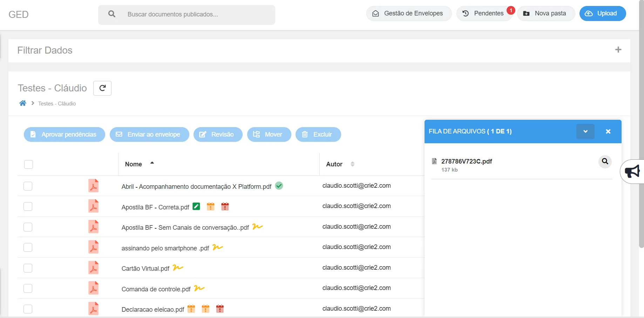Check the box for assinando pelo smartphone .pdf
The height and width of the screenshot is (318, 644).
pos(28,247)
